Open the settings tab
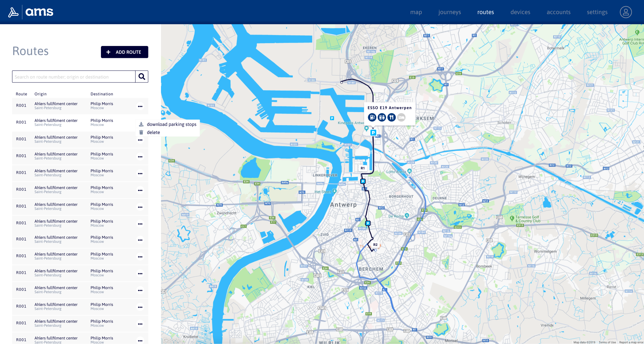Screen dimensions: 644x344 point(597,12)
